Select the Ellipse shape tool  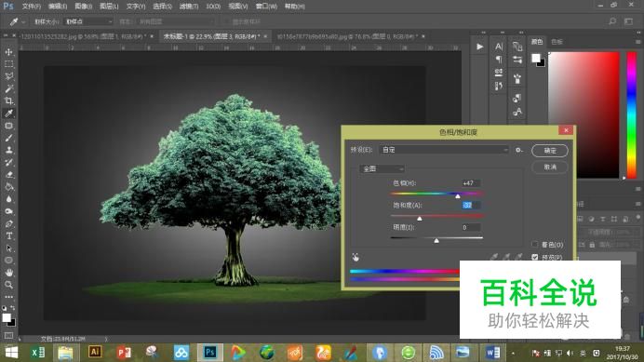[8, 261]
